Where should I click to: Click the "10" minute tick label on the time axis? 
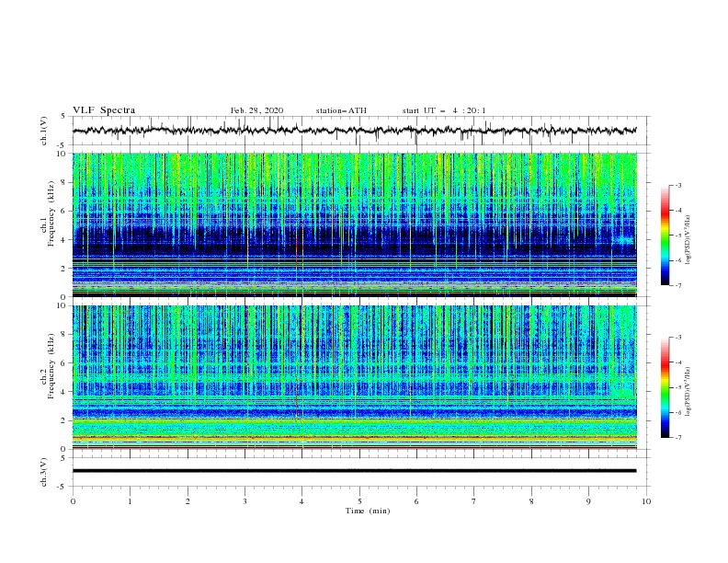pyautogui.click(x=646, y=501)
